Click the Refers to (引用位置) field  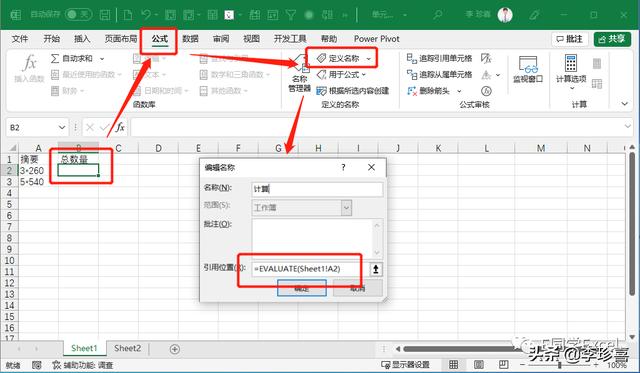coord(310,269)
